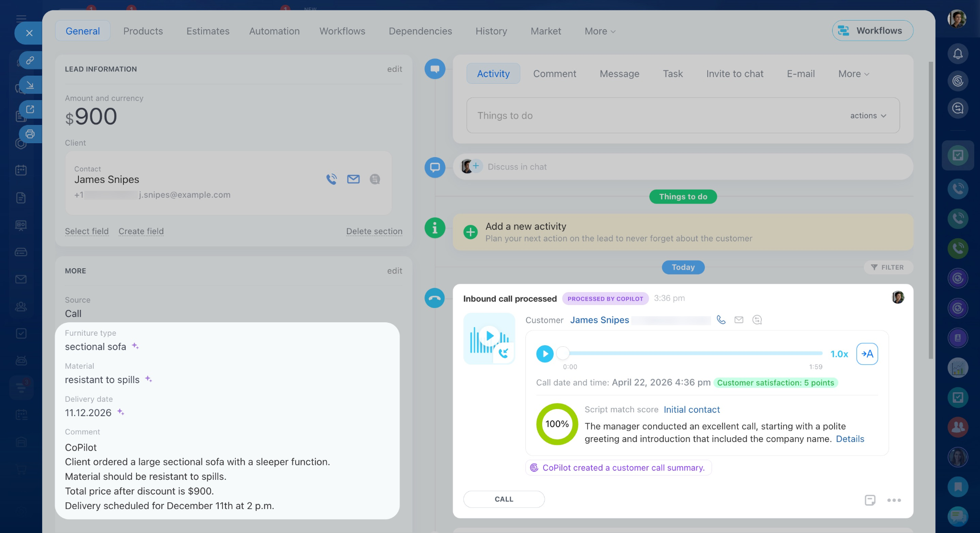
Task: Call James Snipes via the contact phone icon
Action: click(x=332, y=179)
